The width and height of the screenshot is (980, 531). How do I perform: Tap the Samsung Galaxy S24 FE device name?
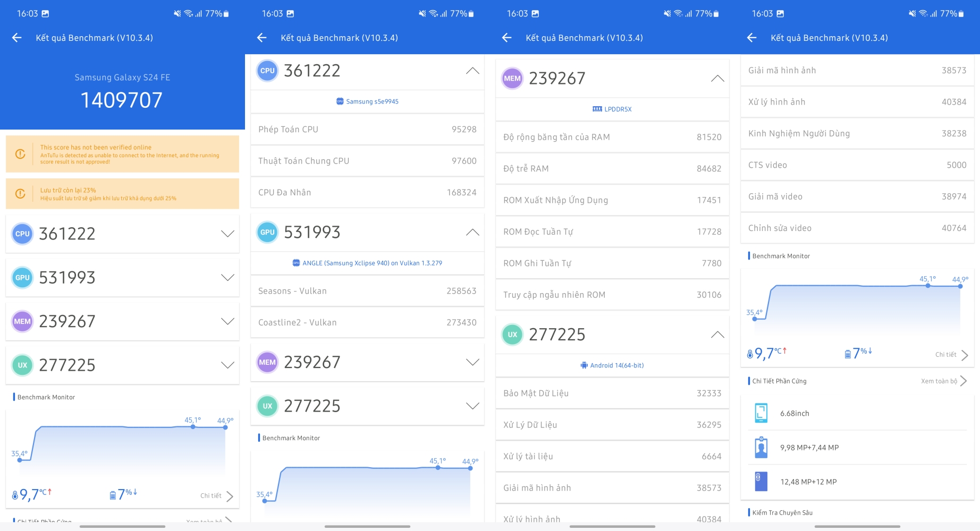[x=122, y=78]
